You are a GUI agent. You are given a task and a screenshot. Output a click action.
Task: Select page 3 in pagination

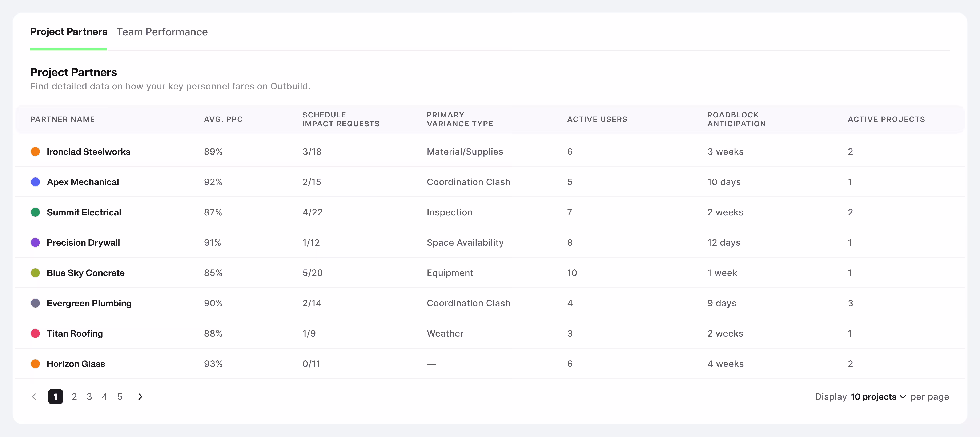coord(89,397)
